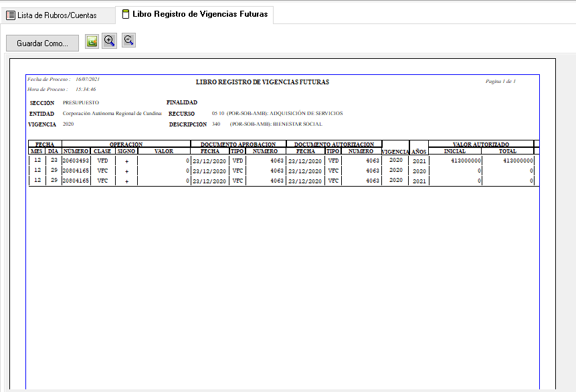Select the Libro Registro de Vigencias Futuras tab
This screenshot has width=576, height=392.
[x=200, y=14]
